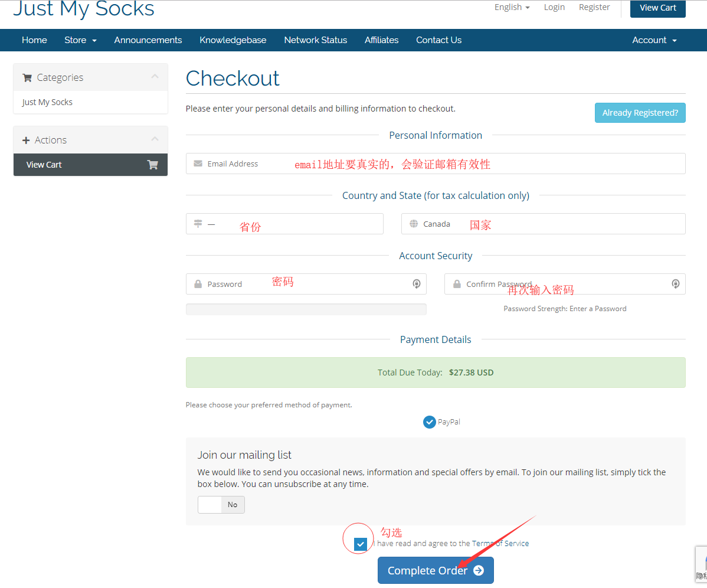Click the plus icon beside Actions
Screen dimensions: 707x588
26,140
